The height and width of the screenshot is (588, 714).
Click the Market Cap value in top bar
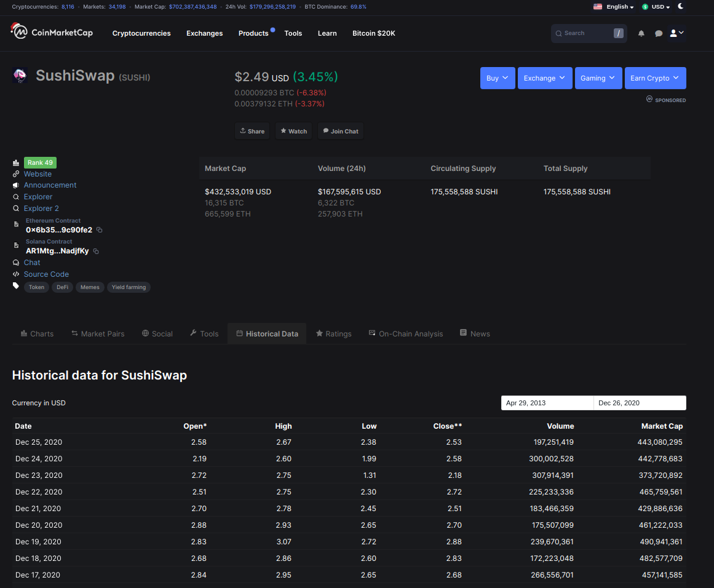192,7
